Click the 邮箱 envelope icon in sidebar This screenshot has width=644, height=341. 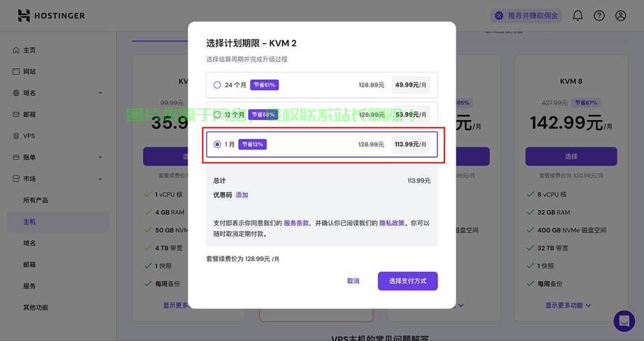pos(16,115)
